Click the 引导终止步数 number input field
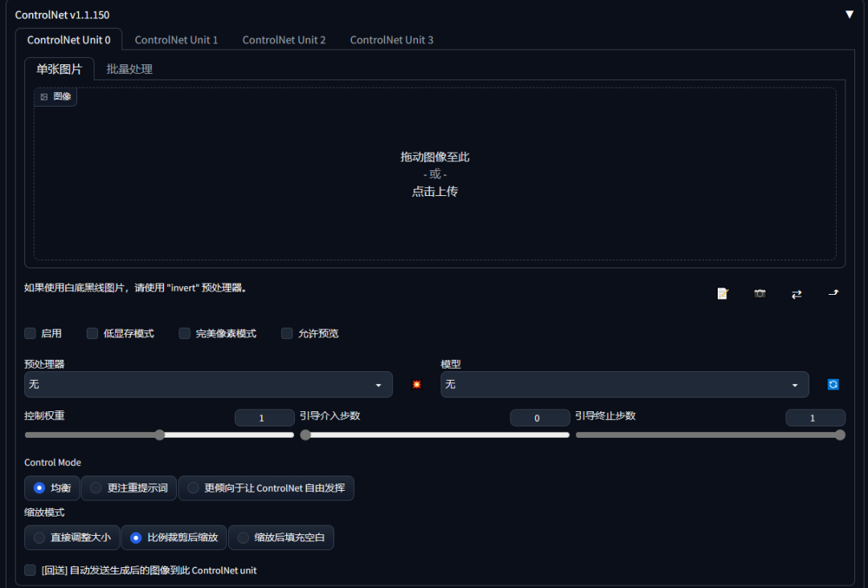The image size is (868, 588). 816,418
